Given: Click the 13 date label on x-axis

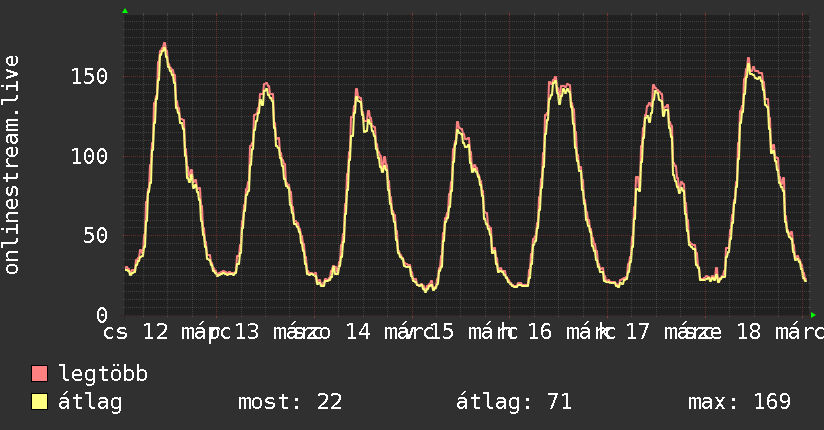Looking at the screenshot, I should [246, 332].
